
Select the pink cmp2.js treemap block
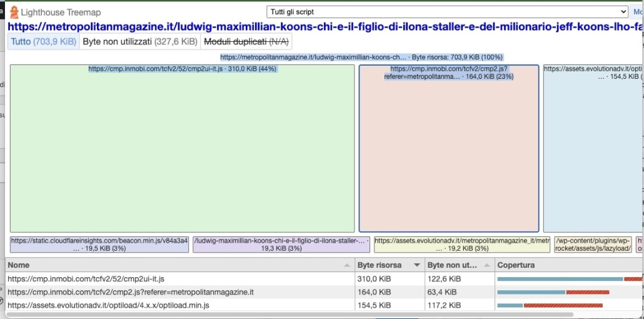tap(449, 148)
